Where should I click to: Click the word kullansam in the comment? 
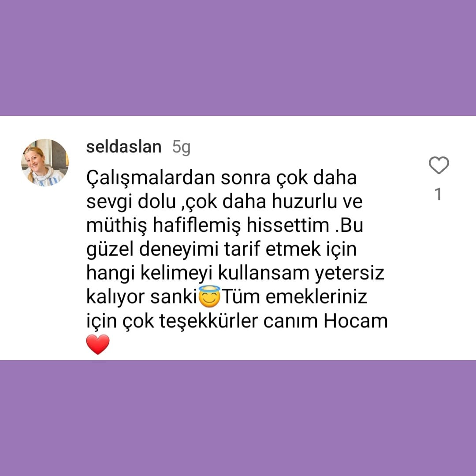point(264,273)
